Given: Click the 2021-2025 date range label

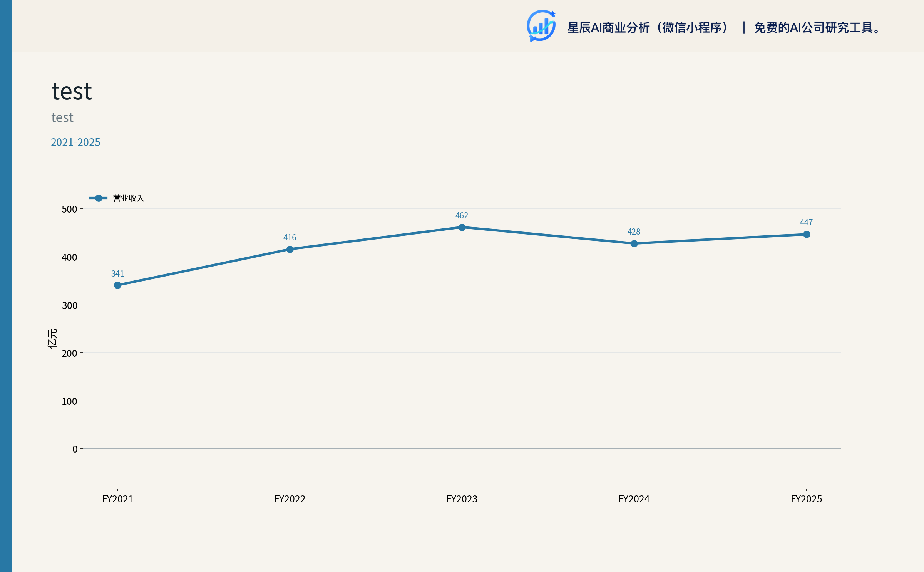Looking at the screenshot, I should (75, 142).
